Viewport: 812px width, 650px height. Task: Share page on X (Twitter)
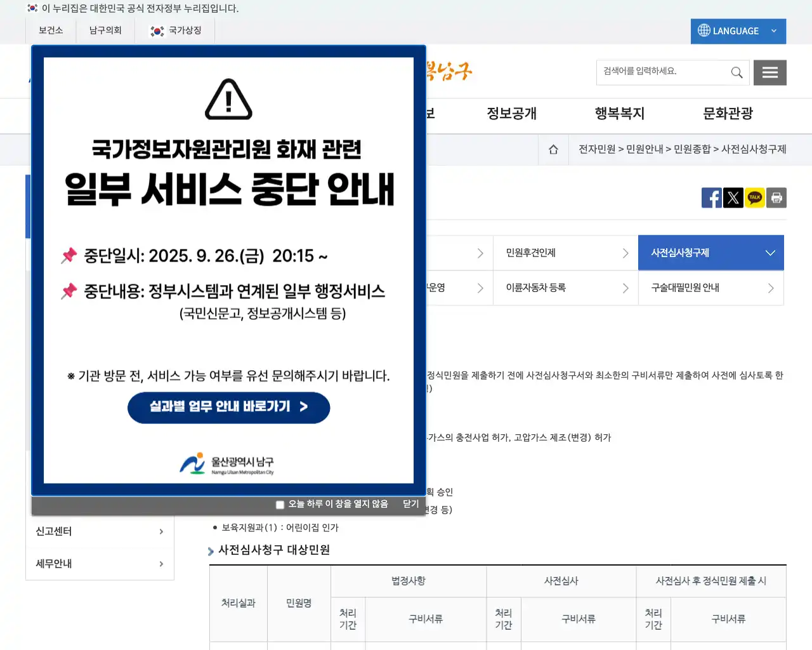point(733,198)
